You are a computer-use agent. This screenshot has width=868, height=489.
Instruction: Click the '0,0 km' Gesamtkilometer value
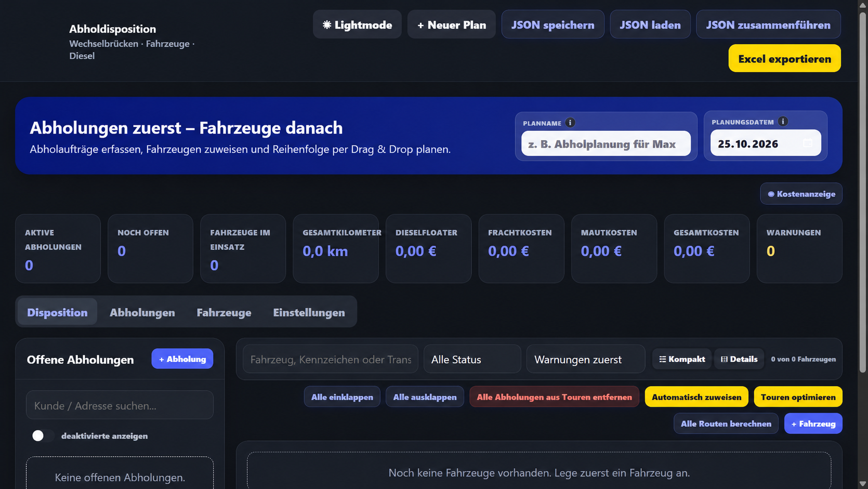click(x=325, y=251)
